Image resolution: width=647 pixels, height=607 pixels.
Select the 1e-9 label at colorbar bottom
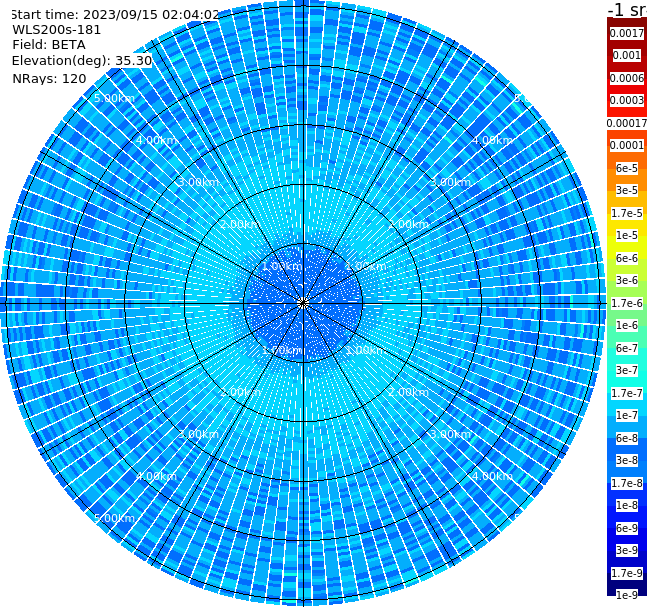pos(627,595)
